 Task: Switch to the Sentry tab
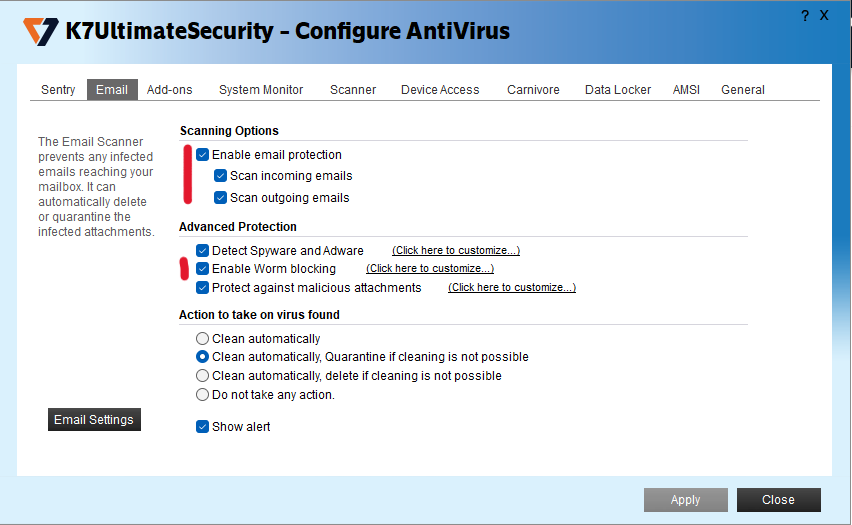tap(58, 90)
